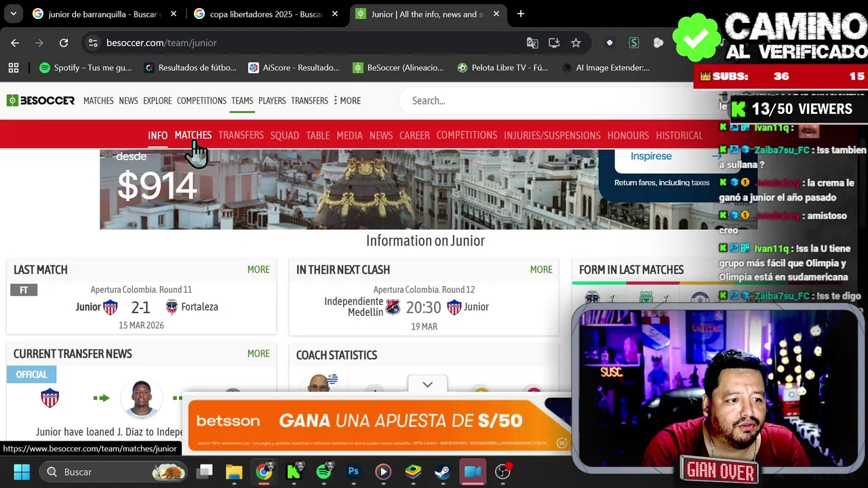Bookmark this page with the star icon
Viewport: 868px width, 488px height.
click(576, 43)
